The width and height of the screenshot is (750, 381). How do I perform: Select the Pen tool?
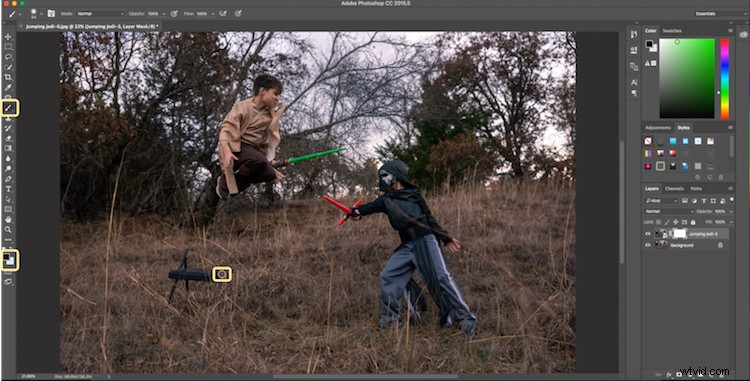pos(8,179)
